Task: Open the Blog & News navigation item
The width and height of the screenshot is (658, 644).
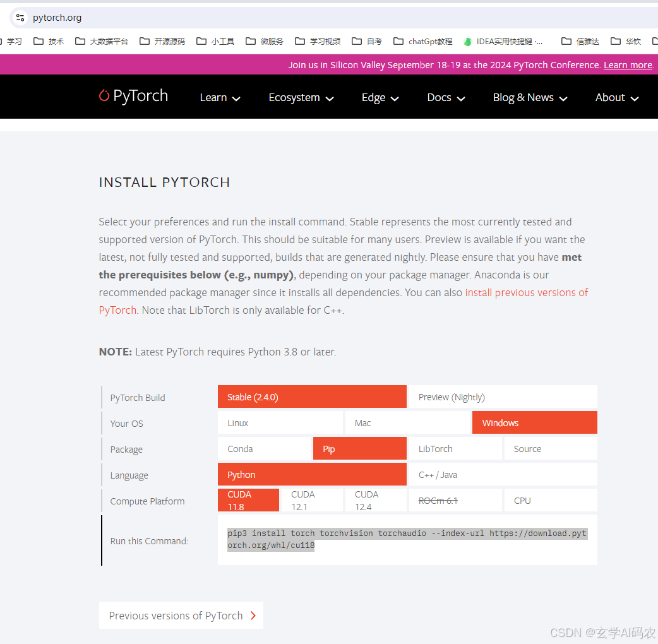Action: tap(523, 97)
